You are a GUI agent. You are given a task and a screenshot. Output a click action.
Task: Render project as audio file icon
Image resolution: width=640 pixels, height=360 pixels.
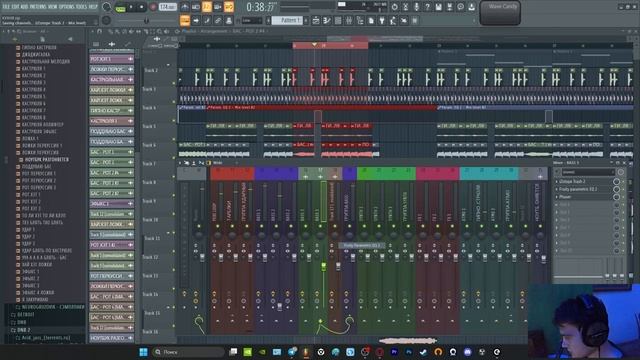[449, 7]
